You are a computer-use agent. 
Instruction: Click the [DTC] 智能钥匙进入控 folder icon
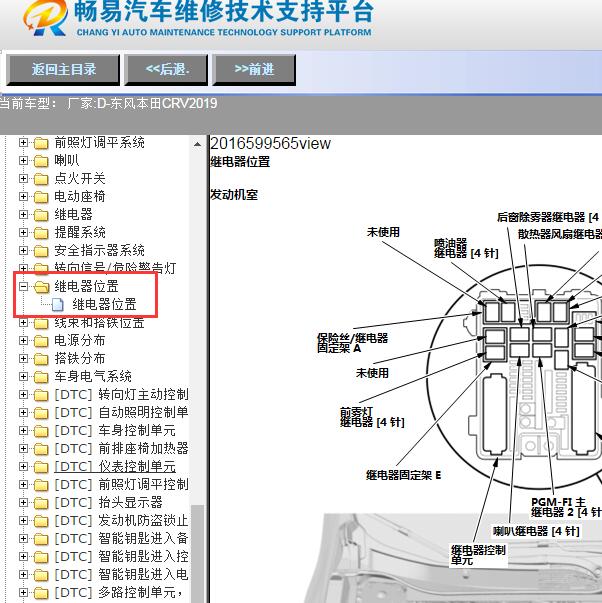[x=41, y=557]
